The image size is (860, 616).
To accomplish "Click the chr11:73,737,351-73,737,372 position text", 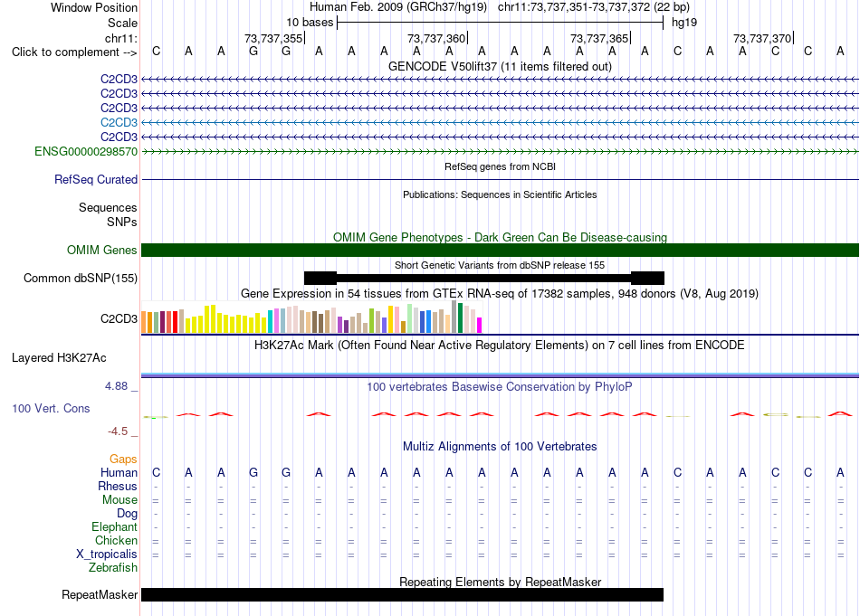I will [594, 7].
